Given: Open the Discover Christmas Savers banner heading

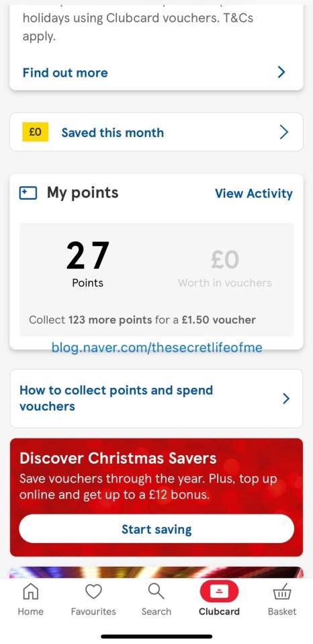Looking at the screenshot, I should point(118,458).
